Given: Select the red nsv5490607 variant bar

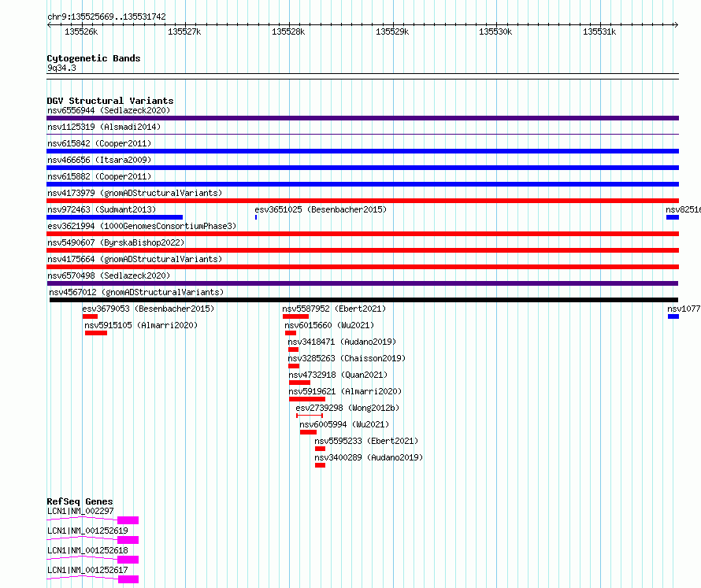Looking at the screenshot, I should [362, 250].
